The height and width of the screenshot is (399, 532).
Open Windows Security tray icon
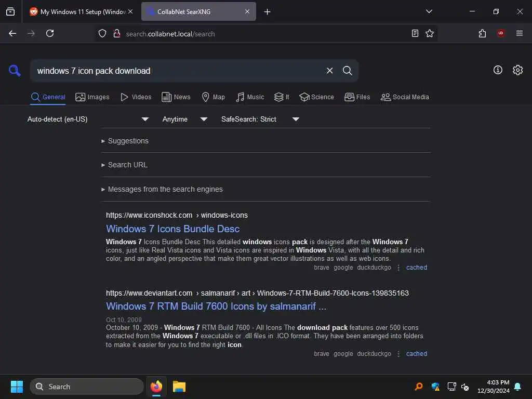[x=435, y=387]
